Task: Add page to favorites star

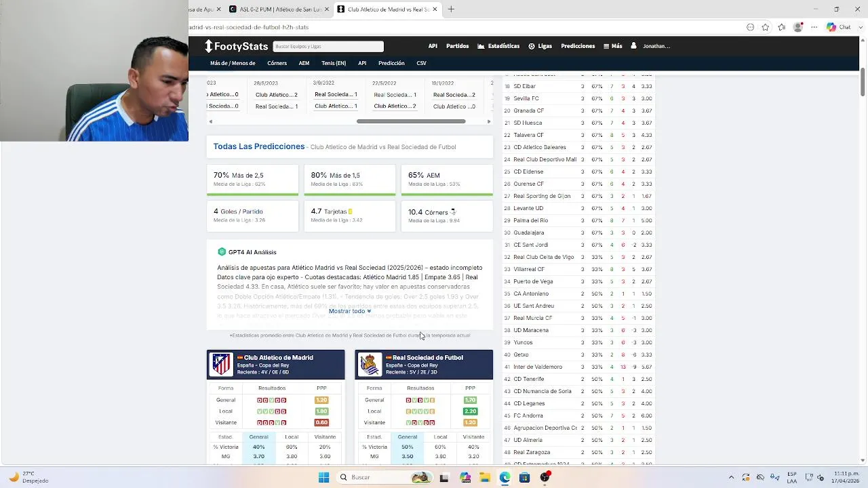Action: tap(766, 27)
